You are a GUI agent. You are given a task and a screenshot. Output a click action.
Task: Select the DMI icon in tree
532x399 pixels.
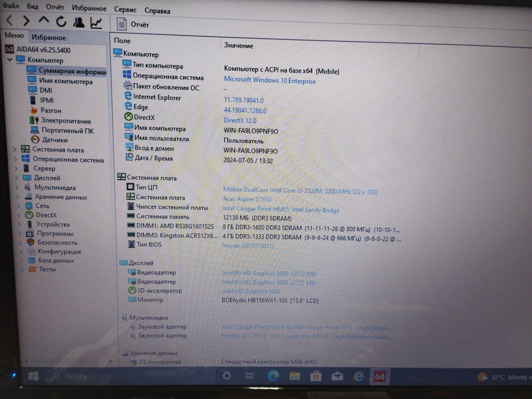tap(32, 89)
